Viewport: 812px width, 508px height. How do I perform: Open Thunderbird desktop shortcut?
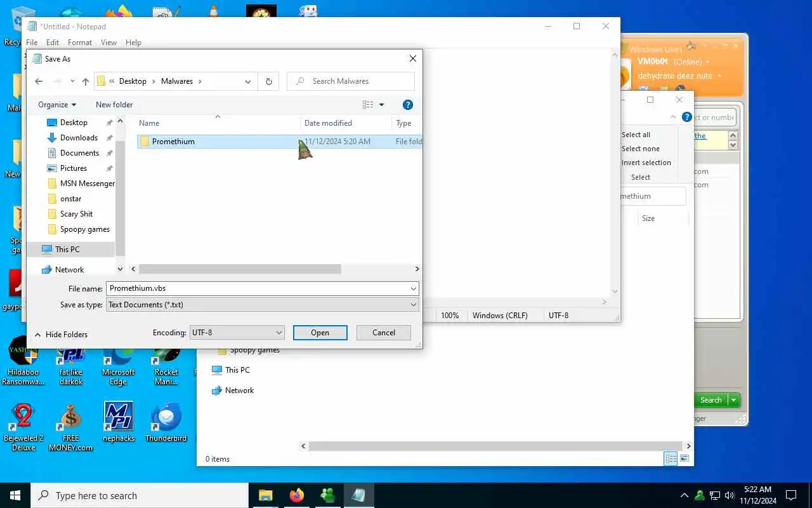pos(166,422)
